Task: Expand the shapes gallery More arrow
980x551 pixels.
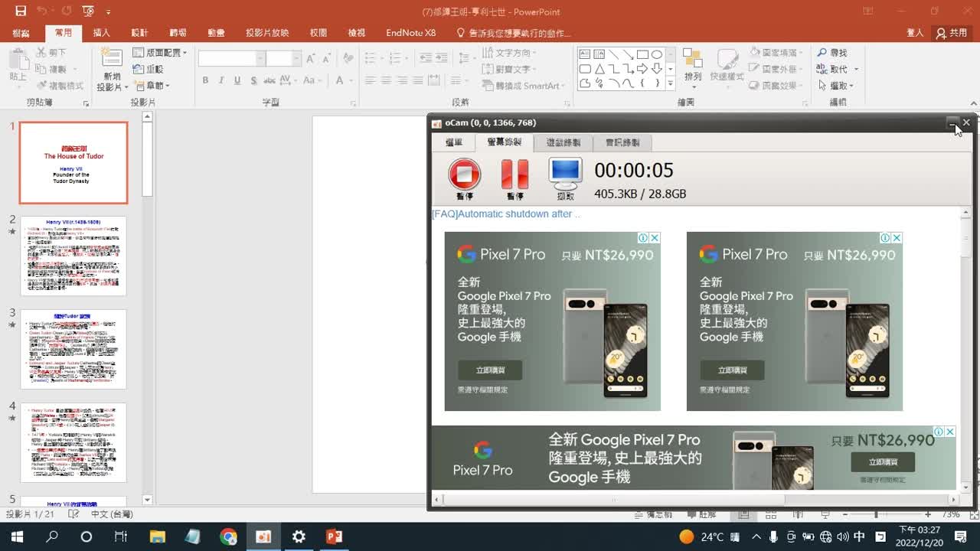Action: [671, 84]
